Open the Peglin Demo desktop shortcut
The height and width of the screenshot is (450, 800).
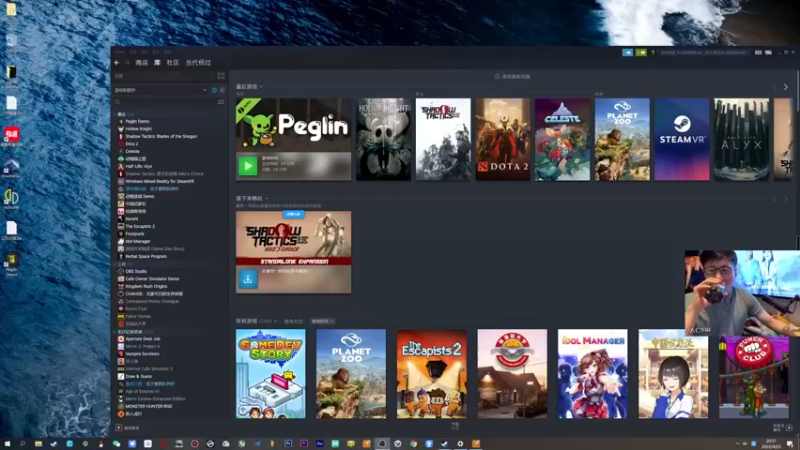coord(11,265)
